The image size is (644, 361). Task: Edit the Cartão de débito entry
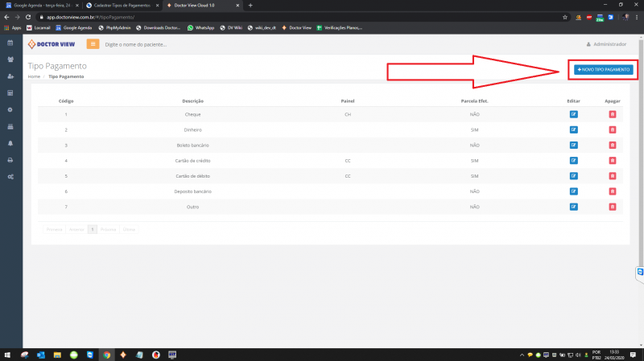point(573,176)
